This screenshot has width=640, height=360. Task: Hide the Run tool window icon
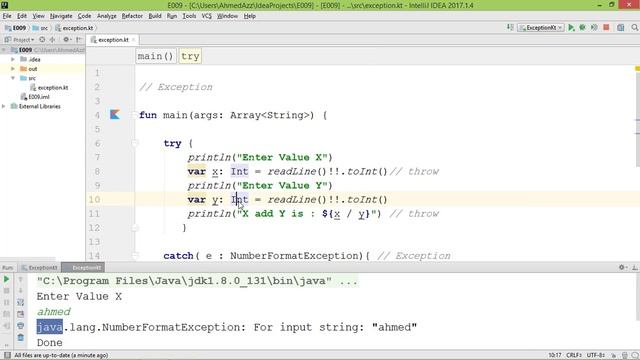point(635,267)
